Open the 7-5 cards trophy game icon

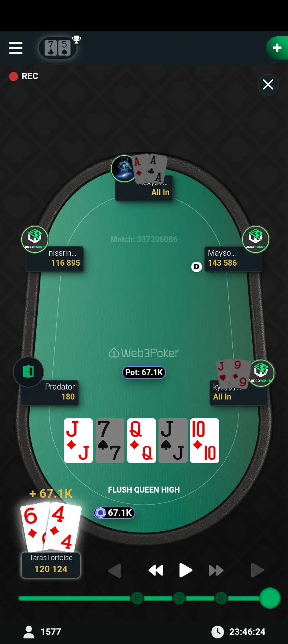(x=58, y=48)
